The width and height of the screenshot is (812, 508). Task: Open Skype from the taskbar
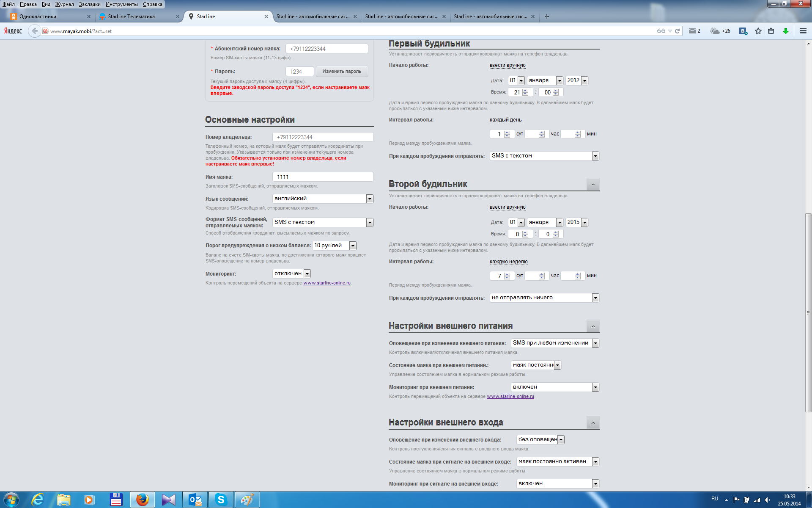click(221, 500)
